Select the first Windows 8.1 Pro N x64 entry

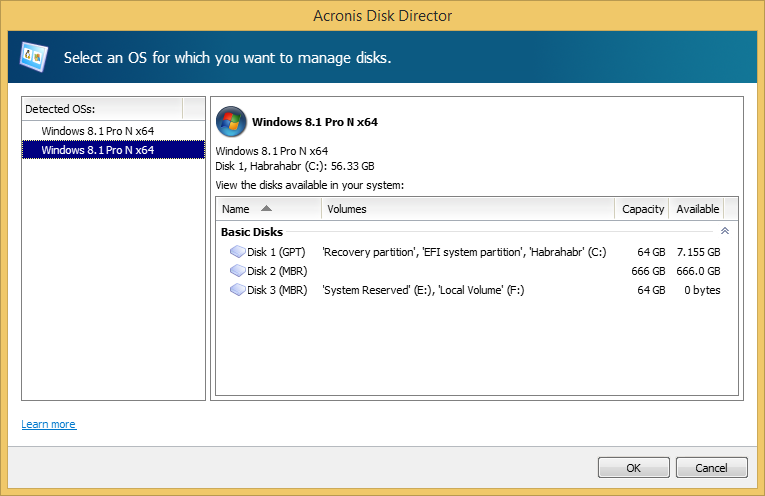[97, 131]
